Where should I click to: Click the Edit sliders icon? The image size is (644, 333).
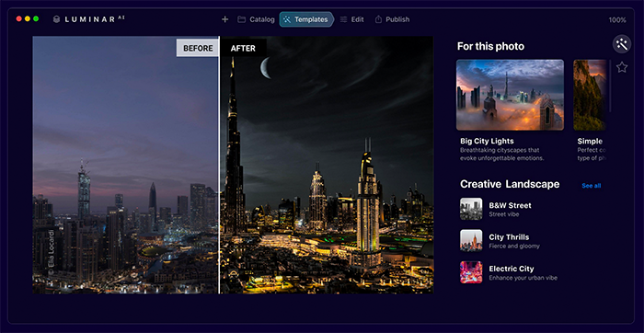point(343,19)
